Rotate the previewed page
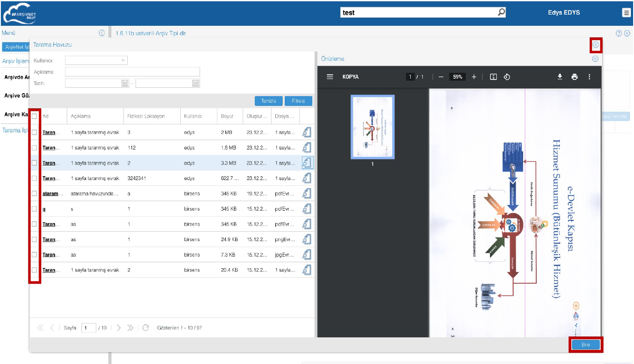 coord(507,77)
